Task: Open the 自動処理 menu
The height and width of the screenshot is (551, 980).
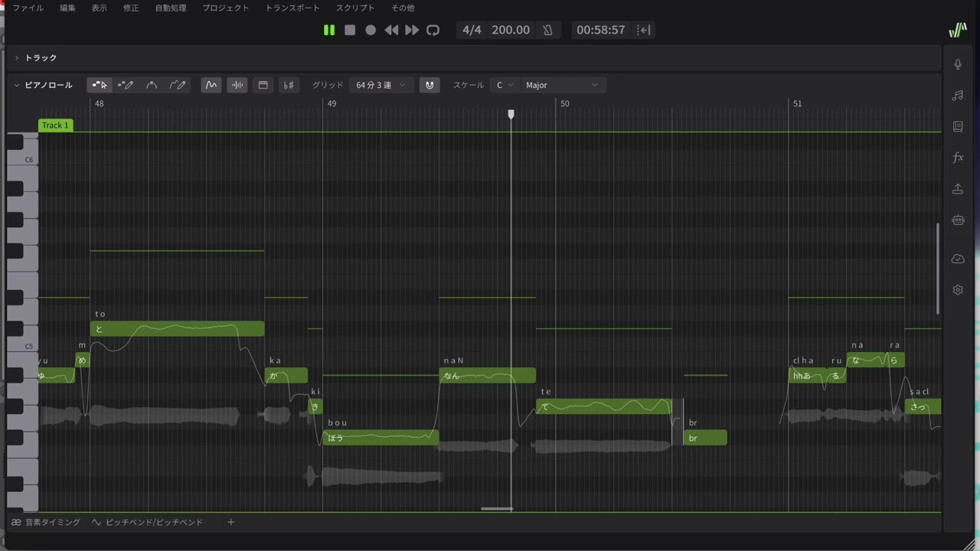Action: [x=171, y=8]
